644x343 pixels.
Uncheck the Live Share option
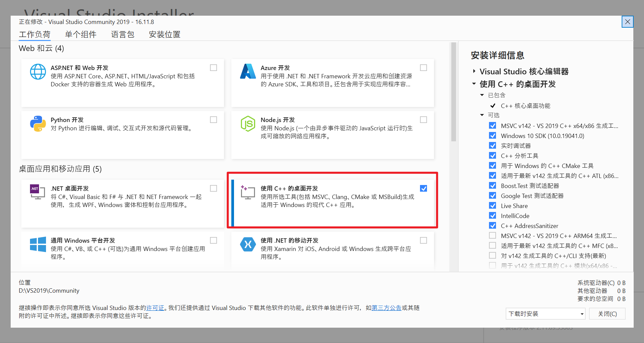pos(492,206)
